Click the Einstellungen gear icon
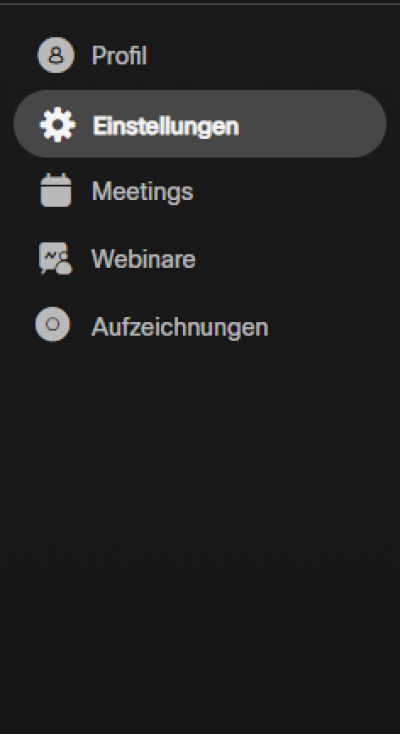The image size is (400, 734). click(x=58, y=125)
